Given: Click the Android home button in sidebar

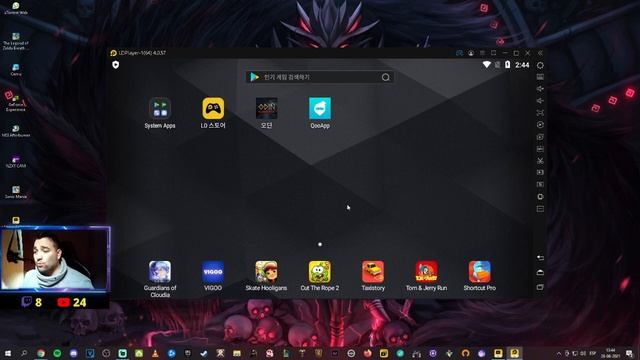Looking at the screenshot, I should (x=540, y=272).
